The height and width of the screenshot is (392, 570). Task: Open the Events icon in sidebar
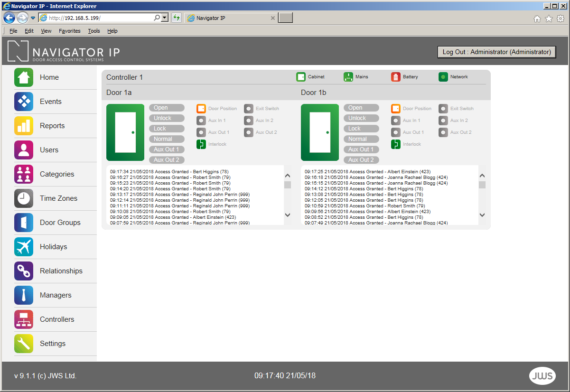24,102
